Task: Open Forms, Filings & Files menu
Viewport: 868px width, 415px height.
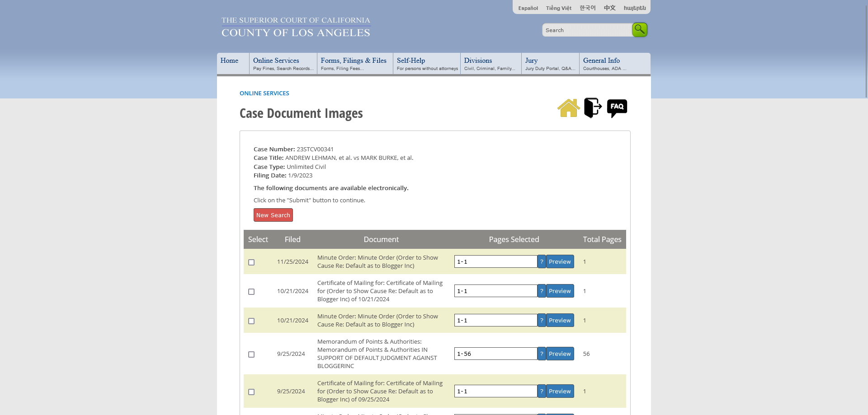Action: pyautogui.click(x=355, y=64)
